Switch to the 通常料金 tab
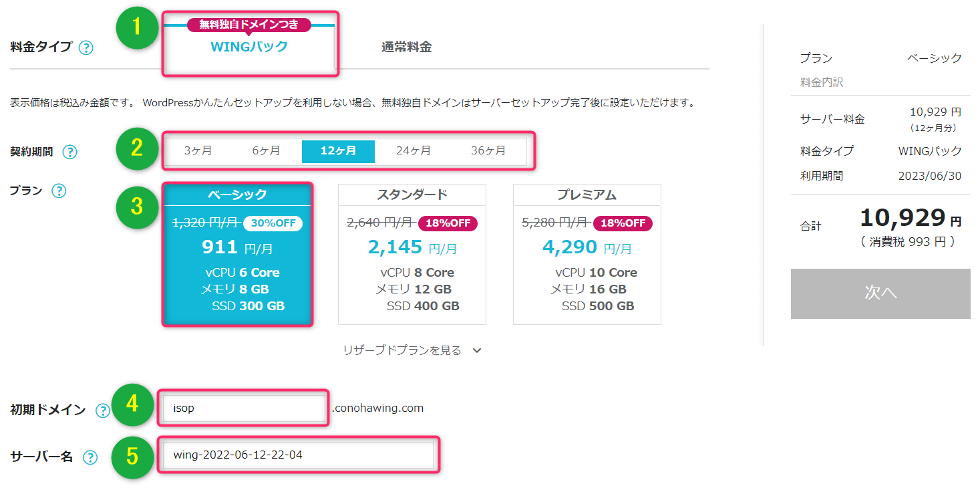The image size is (980, 488). click(x=406, y=47)
